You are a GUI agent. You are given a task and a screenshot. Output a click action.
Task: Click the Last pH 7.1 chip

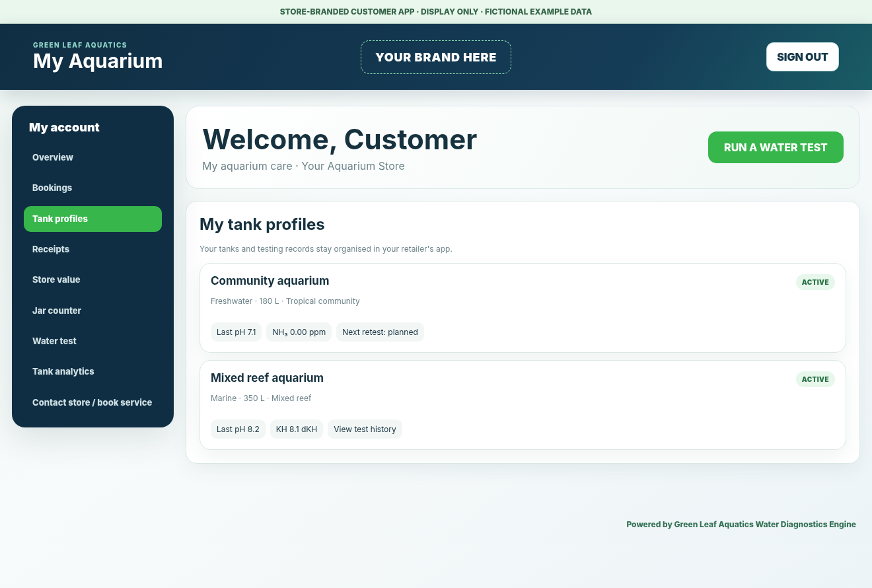tap(236, 332)
